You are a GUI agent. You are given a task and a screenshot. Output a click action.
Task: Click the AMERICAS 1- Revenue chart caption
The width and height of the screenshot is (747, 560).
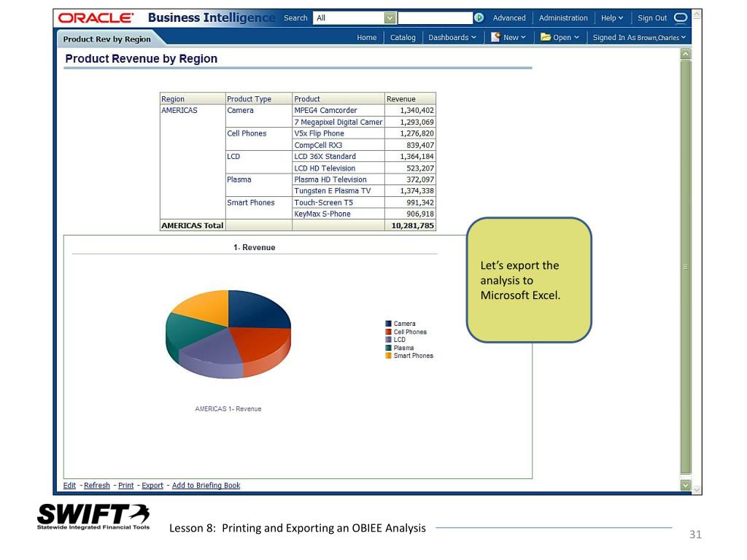pos(228,409)
